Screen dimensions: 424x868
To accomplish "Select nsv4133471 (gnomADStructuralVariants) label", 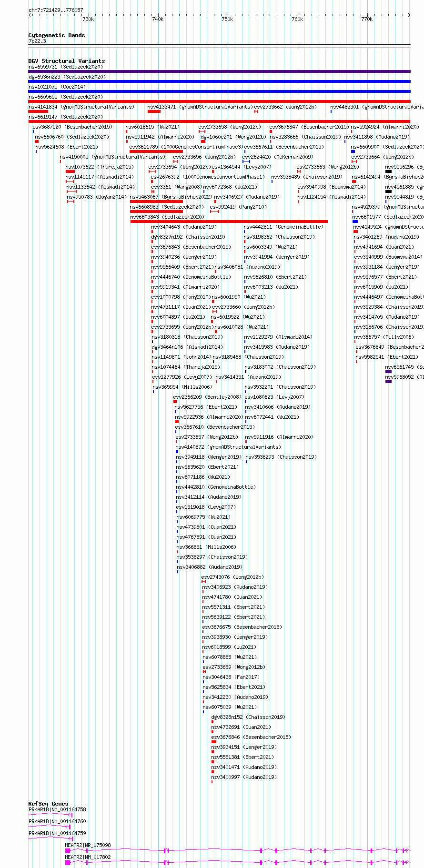I will pos(200,107).
